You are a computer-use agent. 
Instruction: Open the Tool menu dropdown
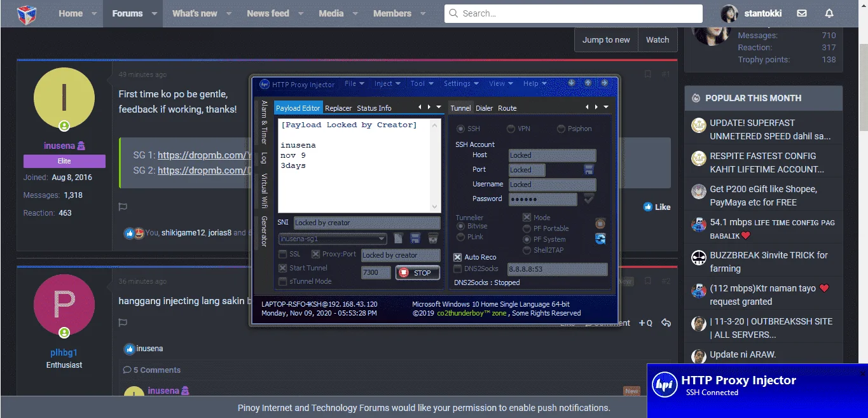click(422, 83)
